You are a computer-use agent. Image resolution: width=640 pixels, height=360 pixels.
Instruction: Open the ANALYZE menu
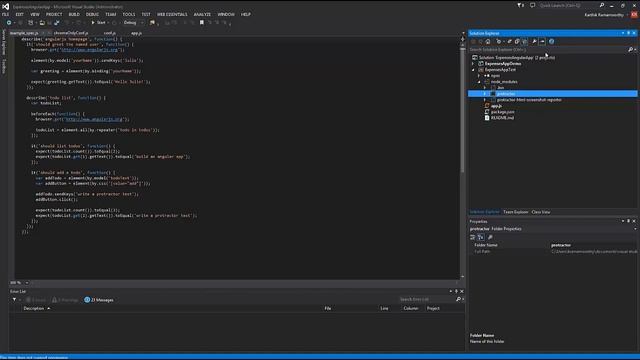(202, 14)
